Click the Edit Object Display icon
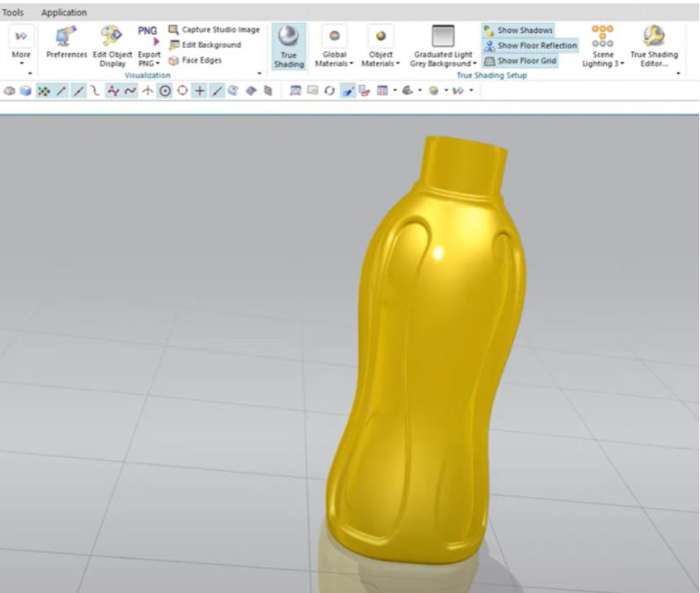 point(112,44)
